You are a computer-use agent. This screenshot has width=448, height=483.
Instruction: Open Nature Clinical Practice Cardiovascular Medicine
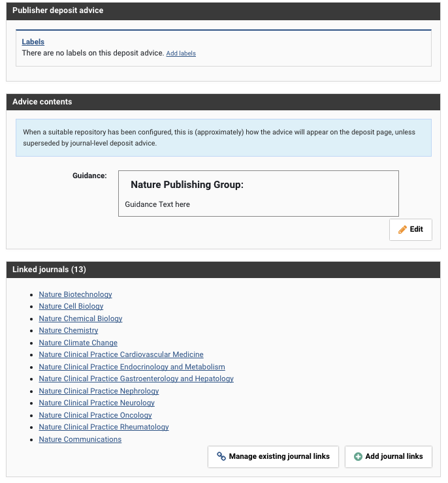click(x=121, y=354)
